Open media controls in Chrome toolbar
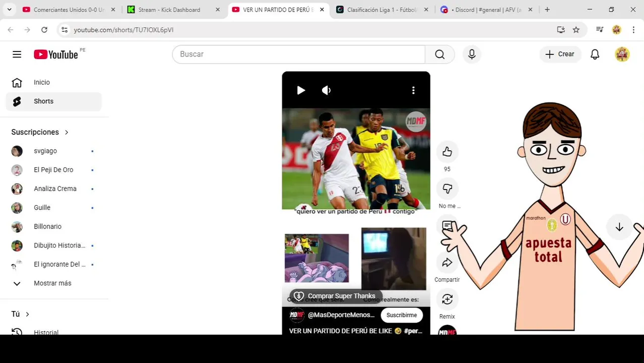The image size is (644, 363). pyautogui.click(x=599, y=30)
